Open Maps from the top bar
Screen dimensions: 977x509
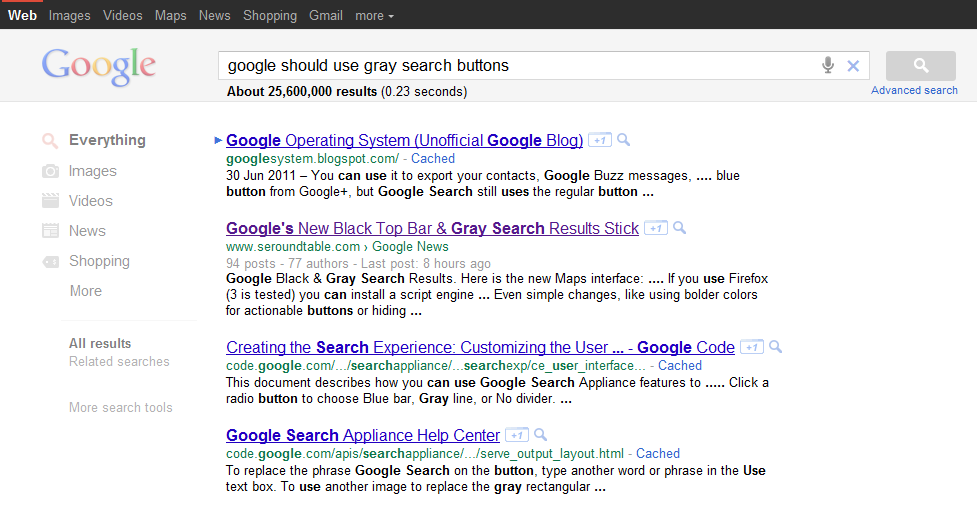171,16
